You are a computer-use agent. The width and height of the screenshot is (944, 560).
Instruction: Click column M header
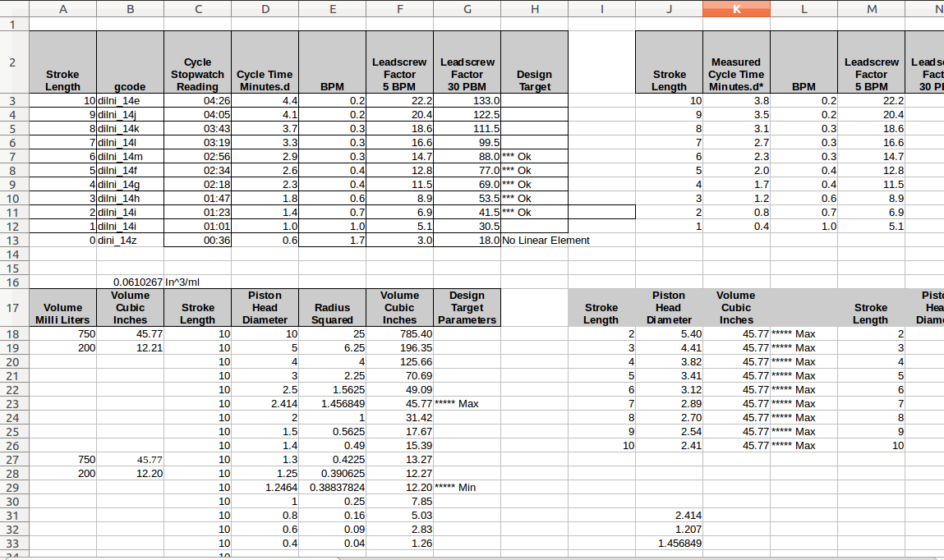[871, 8]
